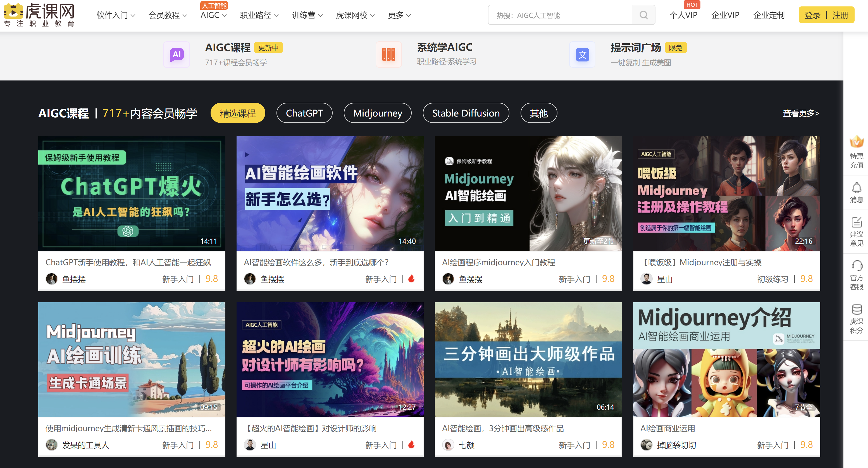The height and width of the screenshot is (468, 868).
Task: Click the 虎课网 logo
Action: click(x=39, y=15)
